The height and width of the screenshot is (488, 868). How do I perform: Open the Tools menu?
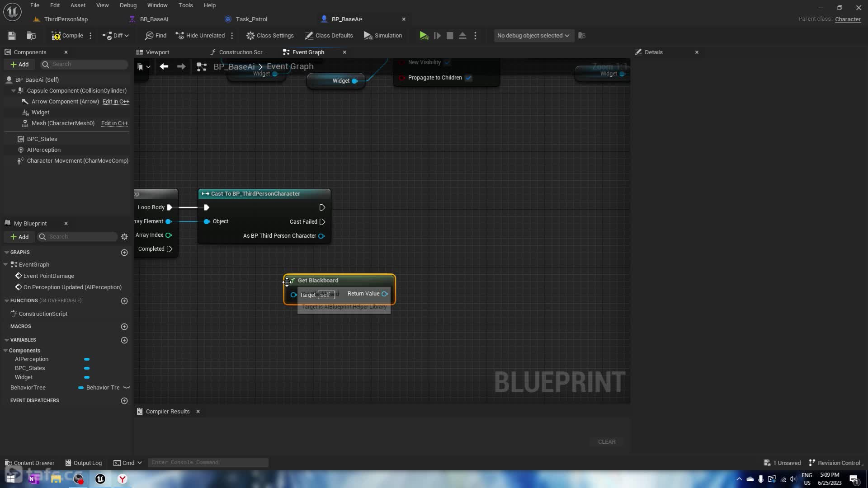185,5
